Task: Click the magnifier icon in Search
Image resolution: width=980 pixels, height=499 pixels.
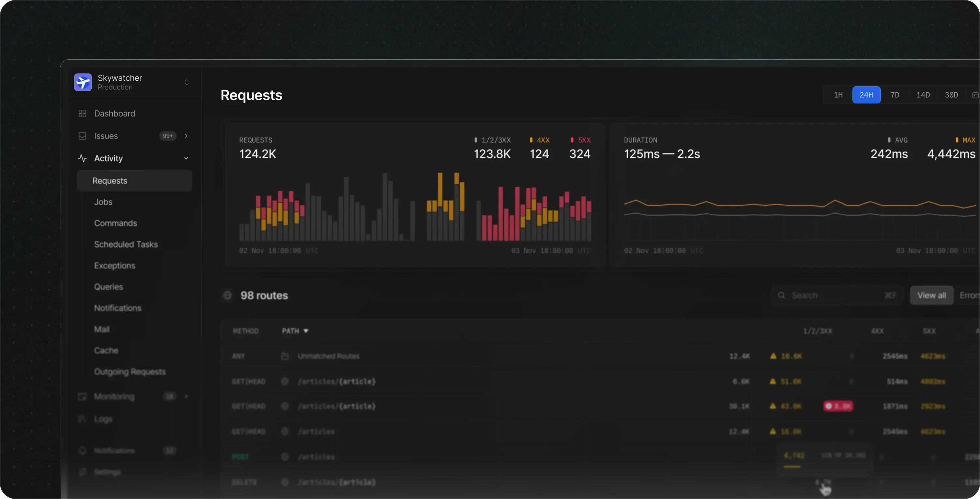Action: point(781,295)
